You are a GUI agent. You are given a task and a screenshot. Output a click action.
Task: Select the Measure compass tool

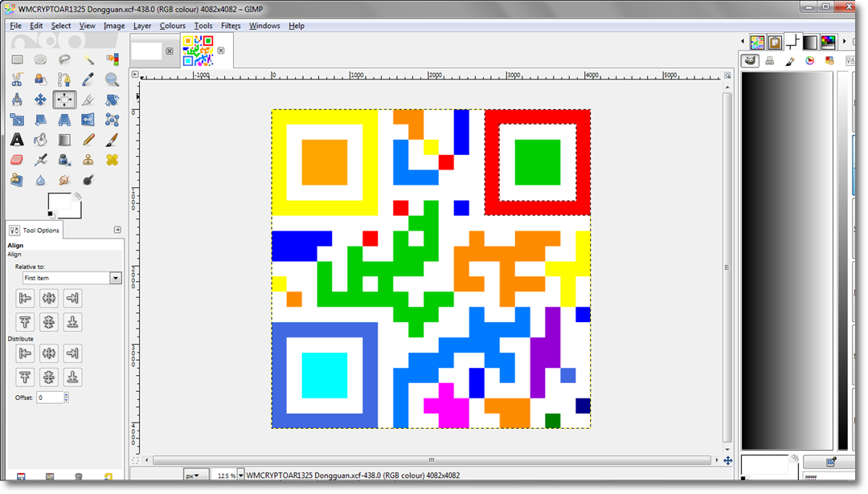point(17,100)
